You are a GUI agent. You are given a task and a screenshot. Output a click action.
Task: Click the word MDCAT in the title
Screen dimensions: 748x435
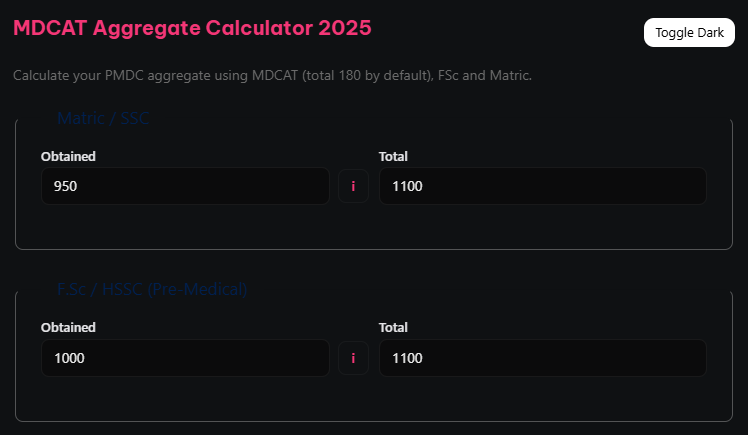pyautogui.click(x=49, y=28)
